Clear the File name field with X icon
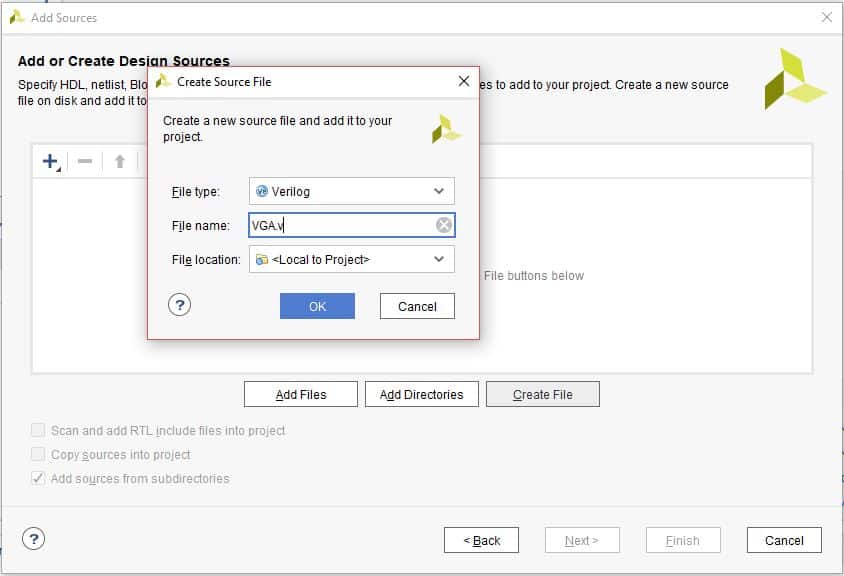Screen dimensions: 844x576 (x=444, y=226)
